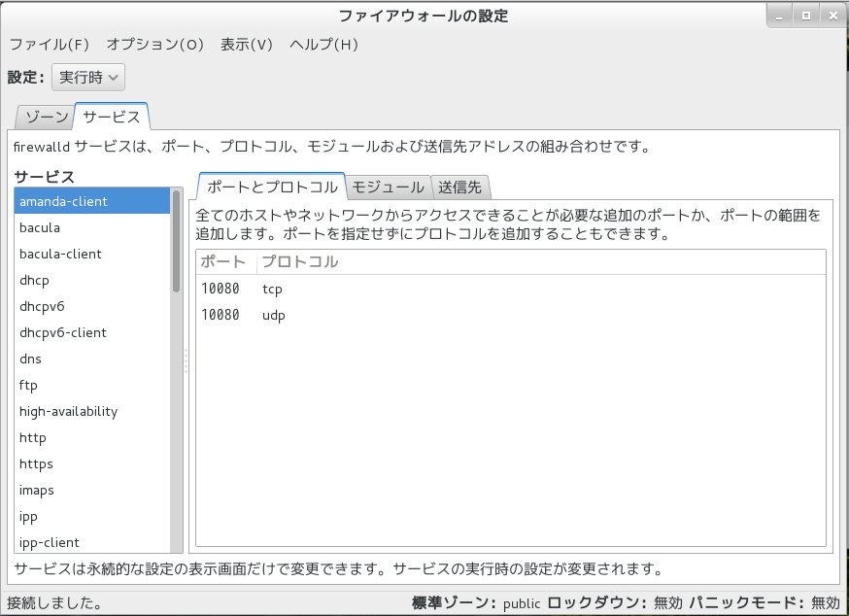Switch to the モジュール tab
Image resolution: width=849 pixels, height=616 pixels.
(x=388, y=188)
